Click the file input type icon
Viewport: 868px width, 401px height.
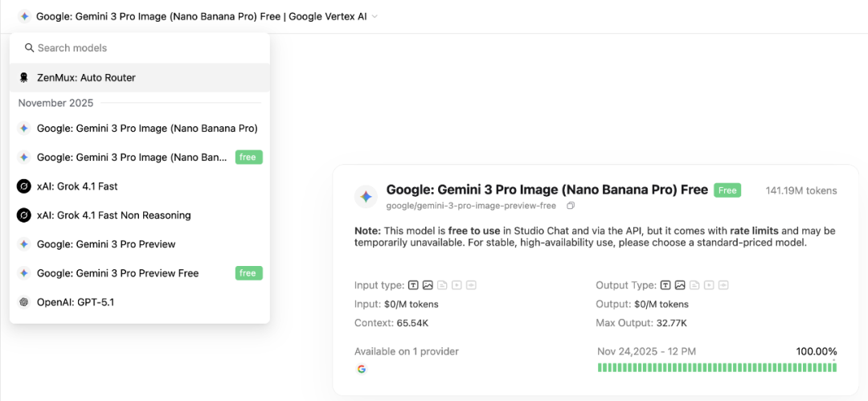(442, 285)
